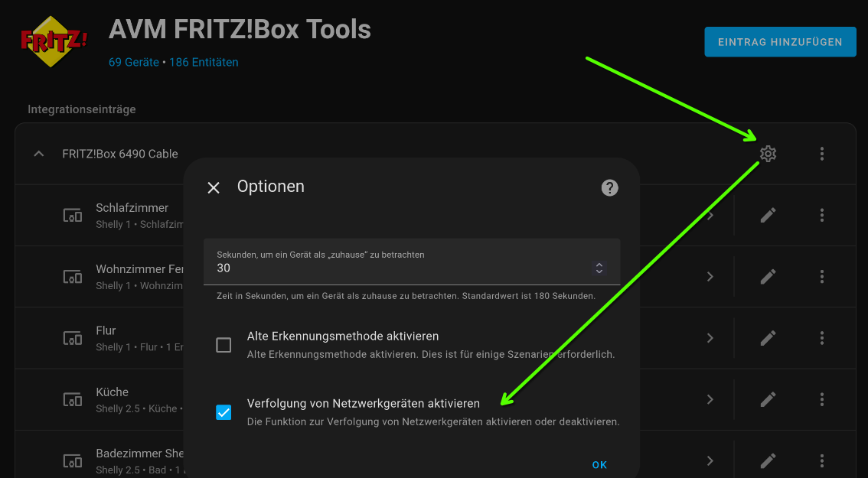Screen dimensions: 868x478
Task: Click the FRITZ! logo
Action: click(54, 41)
